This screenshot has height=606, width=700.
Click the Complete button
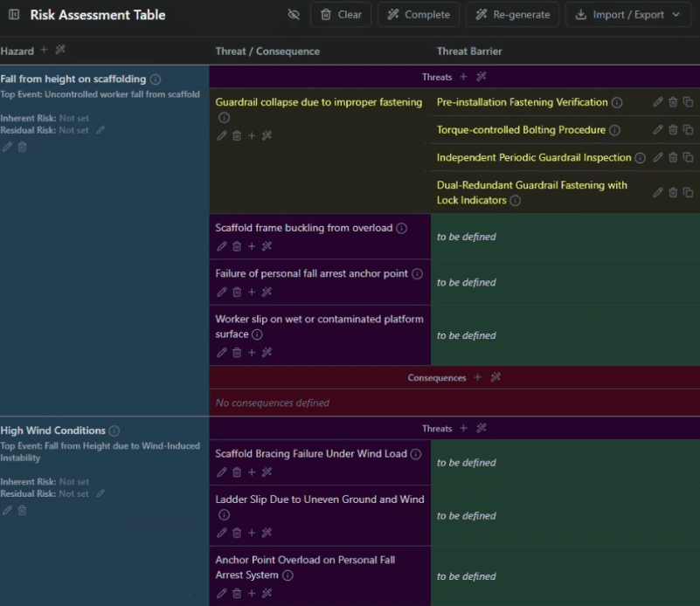[x=418, y=15]
